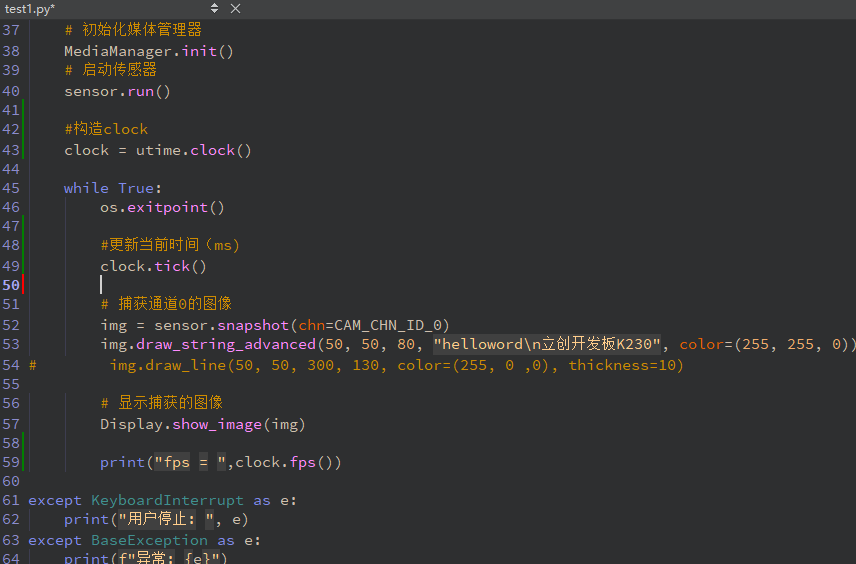
Task: Click line number 50 in the gutter
Action: pos(11,285)
